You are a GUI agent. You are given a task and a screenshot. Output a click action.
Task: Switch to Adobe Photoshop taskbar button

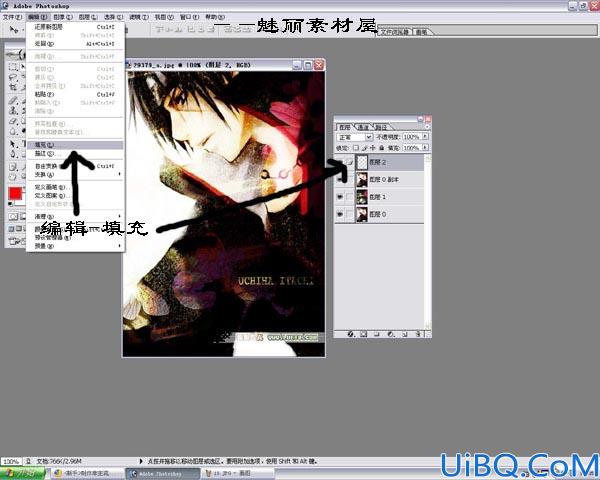[163, 474]
